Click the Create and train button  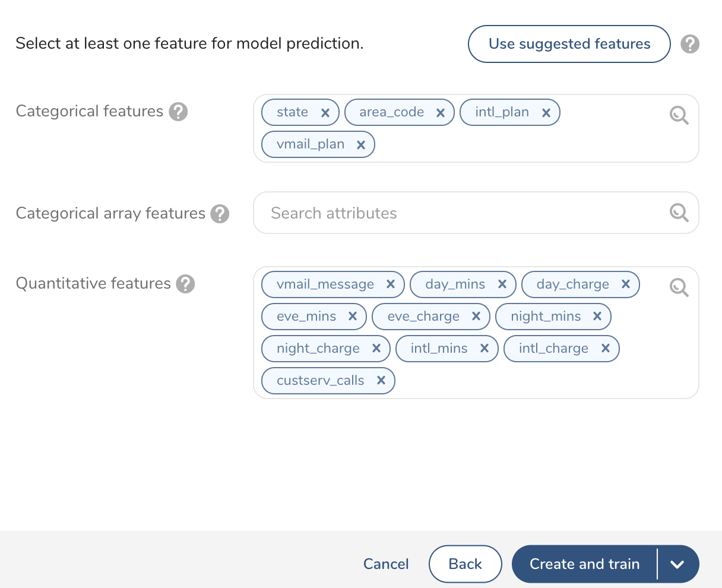point(584,564)
